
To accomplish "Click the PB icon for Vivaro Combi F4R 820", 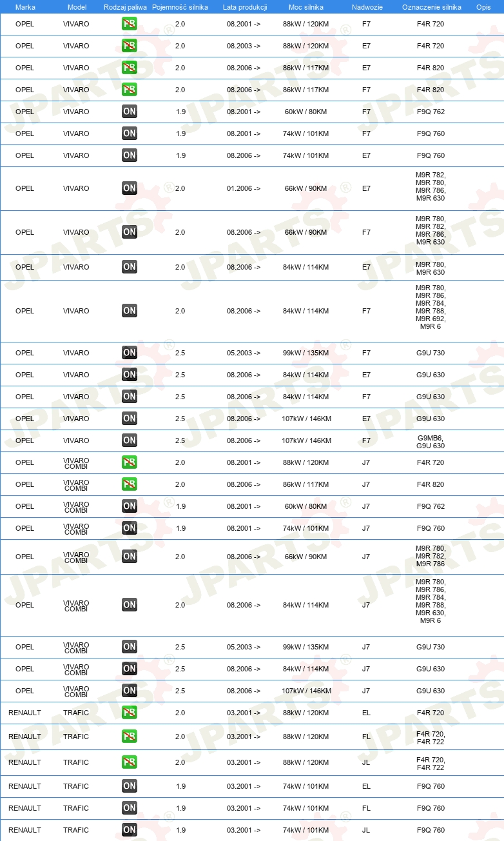I will 130,484.
